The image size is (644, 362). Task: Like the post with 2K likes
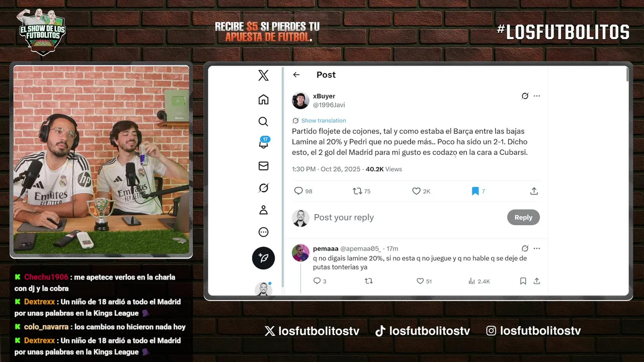coord(421,191)
